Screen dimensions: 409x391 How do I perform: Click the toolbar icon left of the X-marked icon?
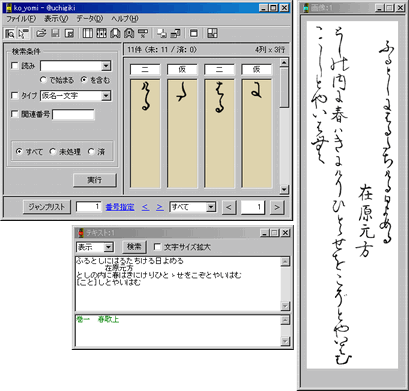tap(129, 33)
